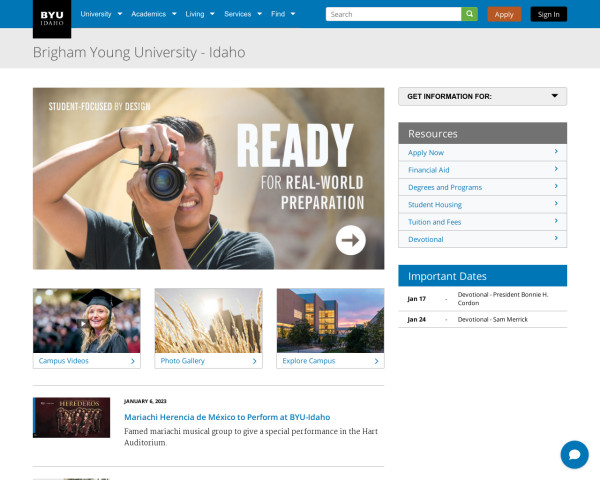The image size is (600, 480).
Task: Open the Explore Campus thumbnail
Action: pyautogui.click(x=330, y=321)
